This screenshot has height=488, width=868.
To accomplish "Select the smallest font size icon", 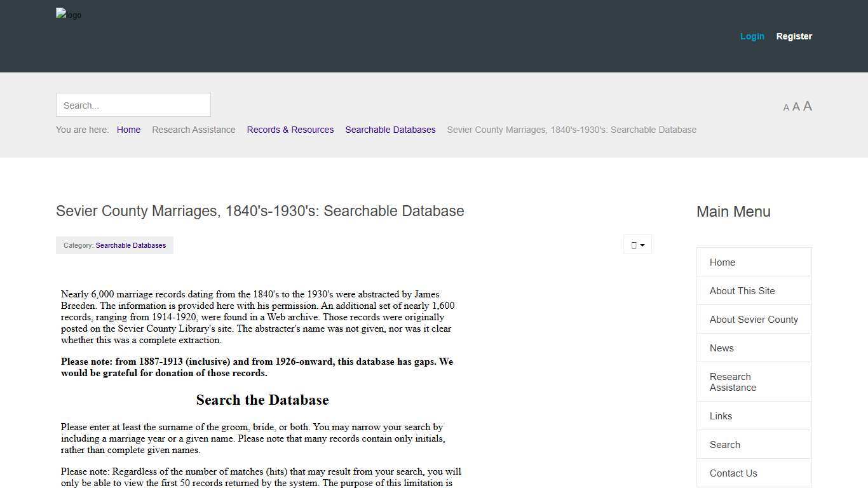I will coord(786,107).
